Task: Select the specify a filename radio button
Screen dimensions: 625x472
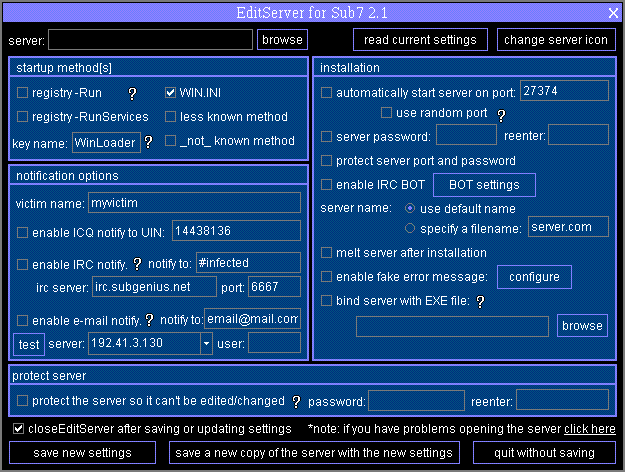Action: [x=410, y=228]
